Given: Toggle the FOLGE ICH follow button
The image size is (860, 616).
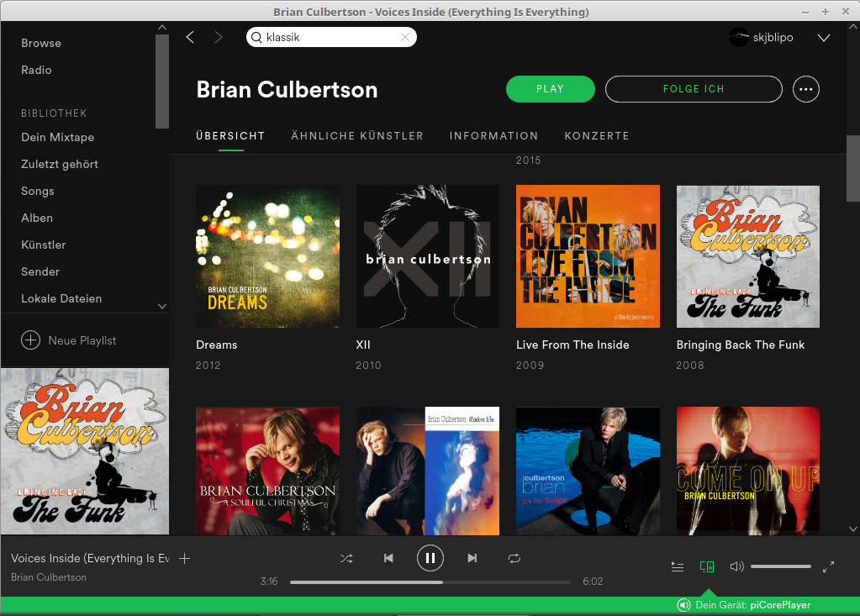Looking at the screenshot, I should (694, 89).
